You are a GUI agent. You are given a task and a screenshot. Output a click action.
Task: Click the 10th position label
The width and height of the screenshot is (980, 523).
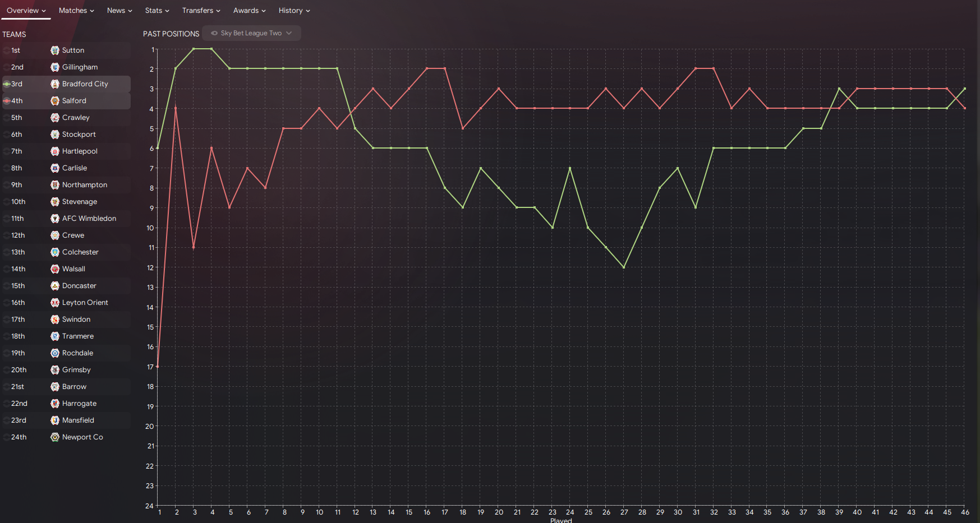click(x=19, y=202)
